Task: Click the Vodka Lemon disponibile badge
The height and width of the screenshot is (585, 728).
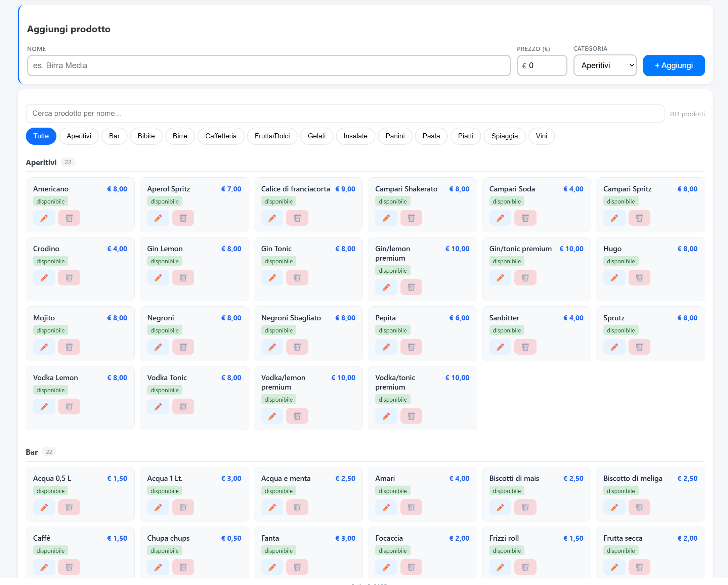Action: (50, 390)
